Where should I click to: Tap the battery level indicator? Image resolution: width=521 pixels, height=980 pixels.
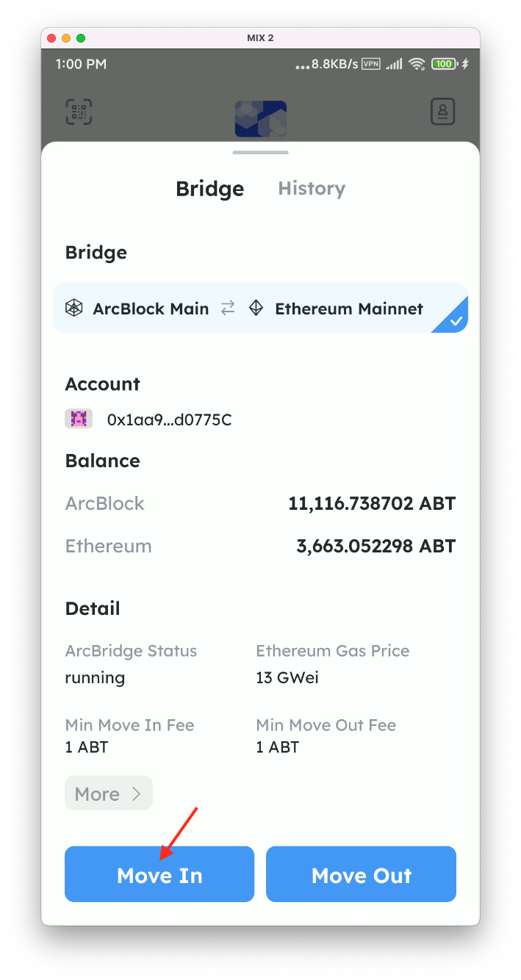pos(442,64)
